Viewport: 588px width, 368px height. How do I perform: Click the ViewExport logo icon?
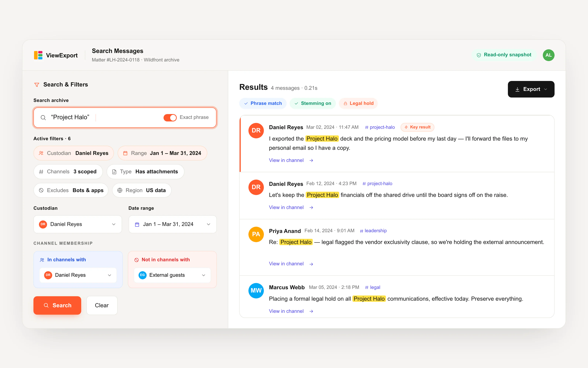click(x=38, y=55)
